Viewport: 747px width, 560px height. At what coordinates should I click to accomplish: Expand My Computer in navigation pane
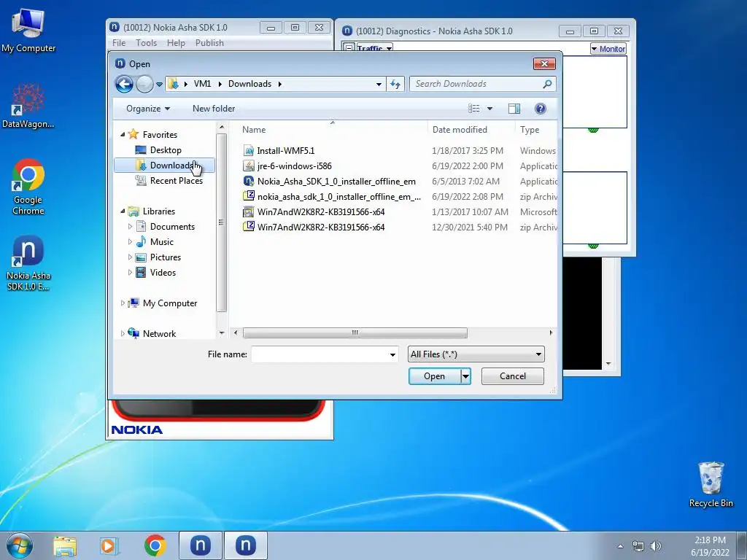[x=123, y=303]
